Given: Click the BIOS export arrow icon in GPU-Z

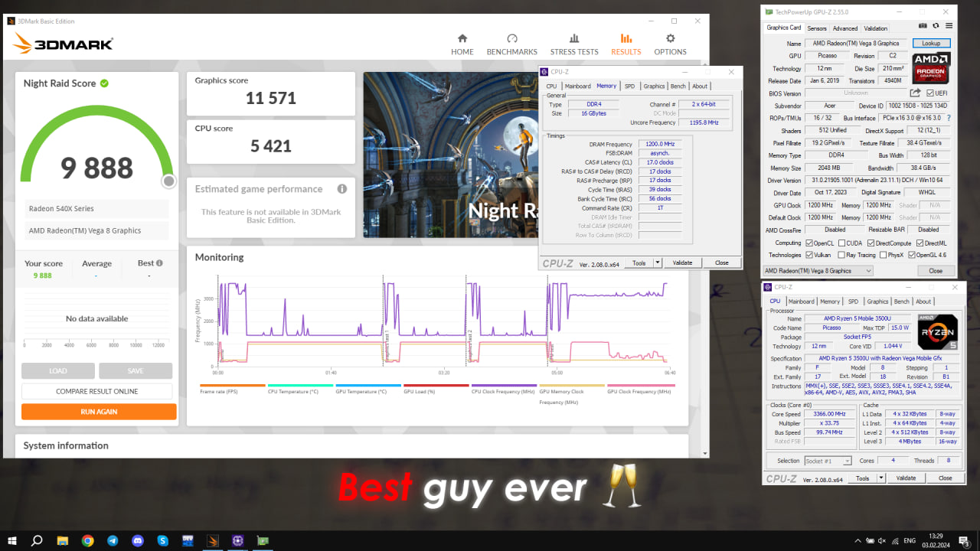Looking at the screenshot, I should pos(915,93).
